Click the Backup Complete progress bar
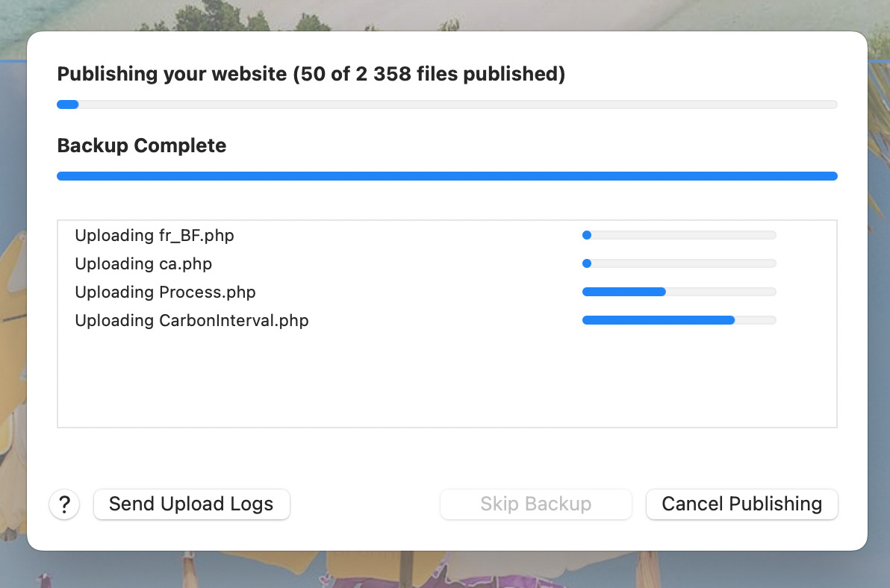This screenshot has width=890, height=588. (446, 176)
